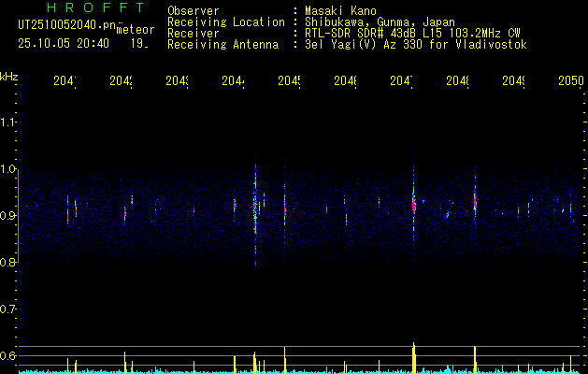Click the kHz axis unit label

click(x=9, y=76)
